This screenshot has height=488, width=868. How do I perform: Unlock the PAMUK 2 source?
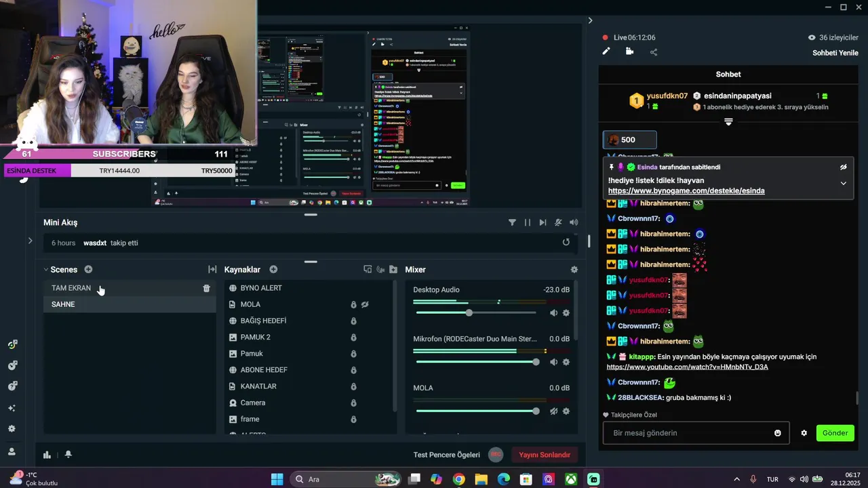click(353, 337)
